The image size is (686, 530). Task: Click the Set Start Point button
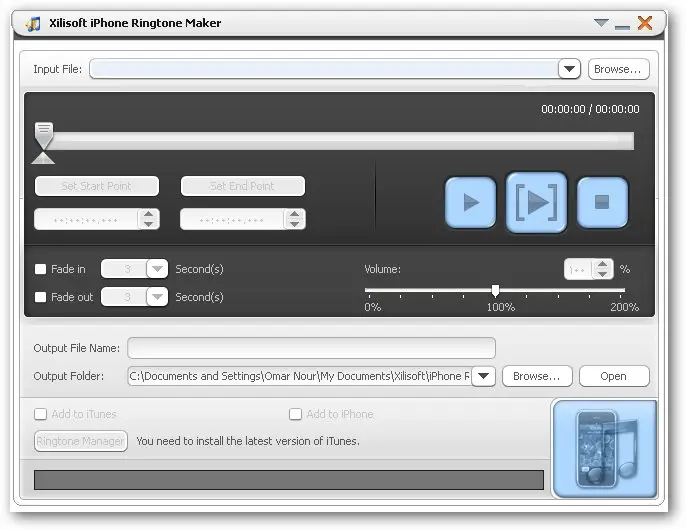click(x=97, y=186)
